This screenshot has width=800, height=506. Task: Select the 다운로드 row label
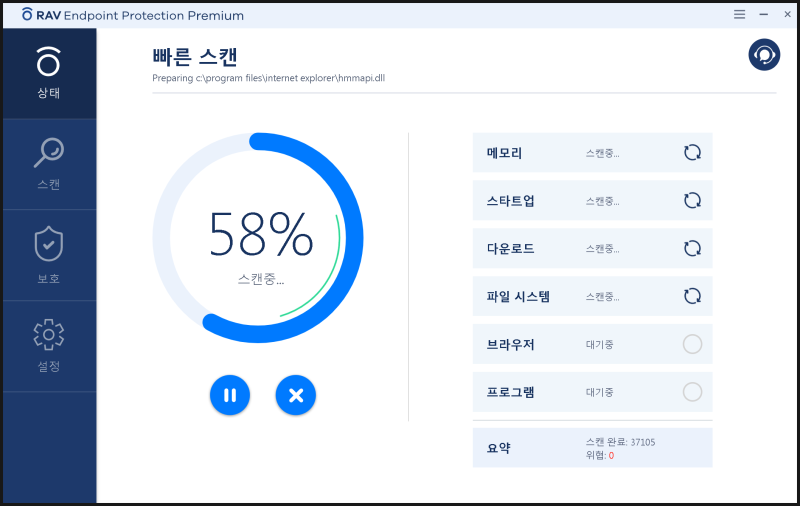tap(510, 249)
